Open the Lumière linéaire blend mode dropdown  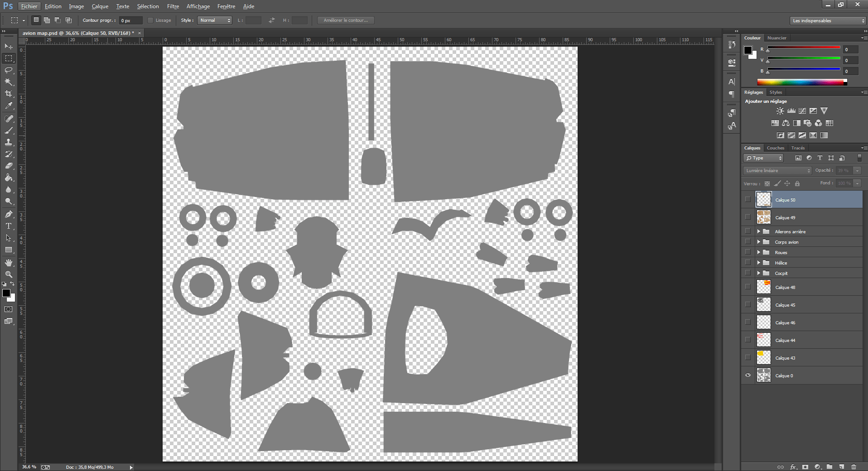click(x=777, y=171)
